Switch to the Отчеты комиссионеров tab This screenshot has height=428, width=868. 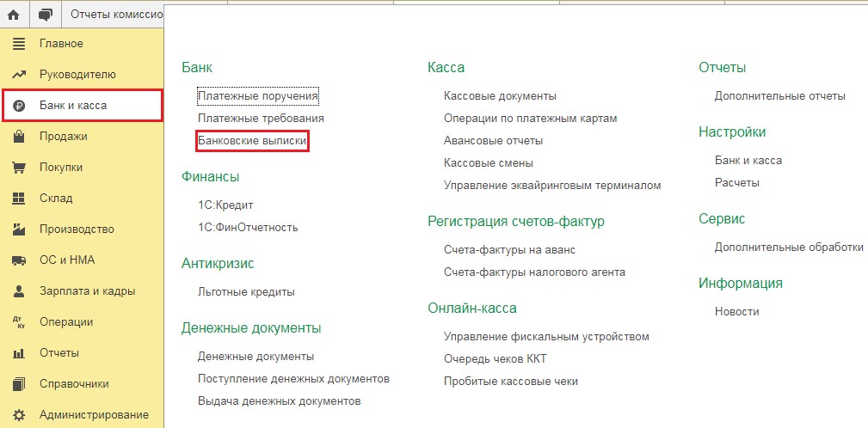[x=116, y=14]
